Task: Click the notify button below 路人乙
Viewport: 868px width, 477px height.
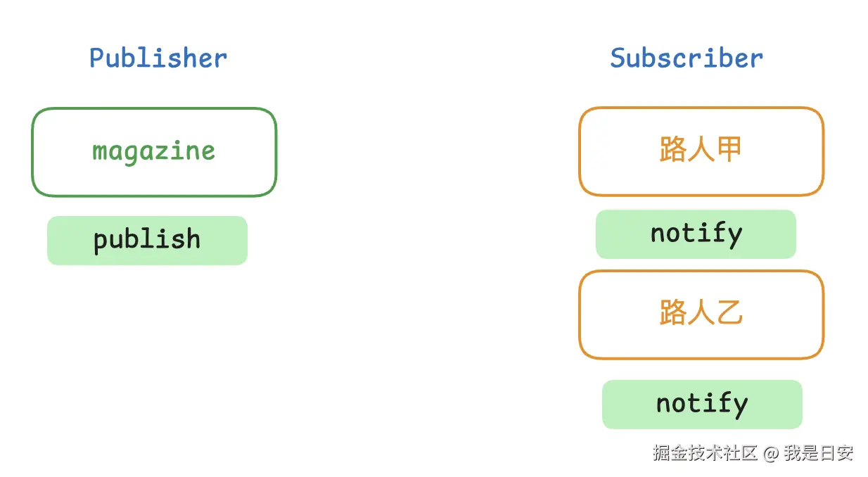Action: (702, 405)
